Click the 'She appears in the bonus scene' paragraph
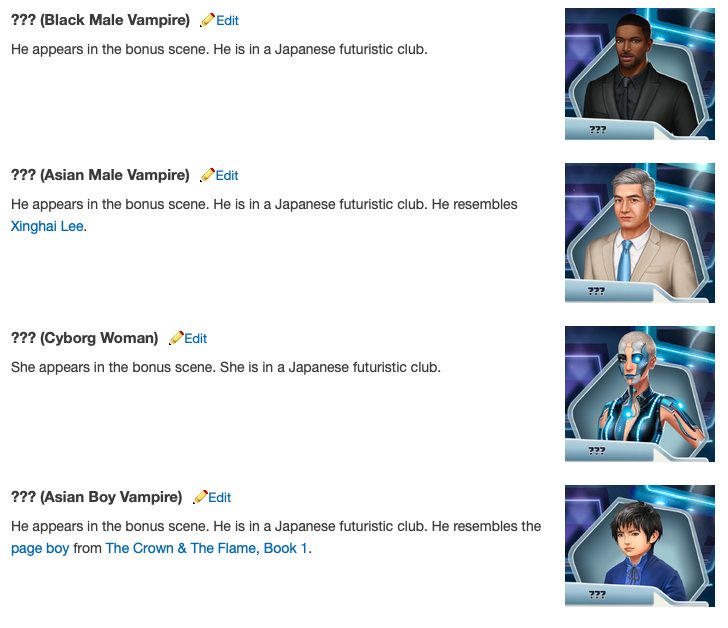This screenshot has height=628, width=728. point(226,367)
